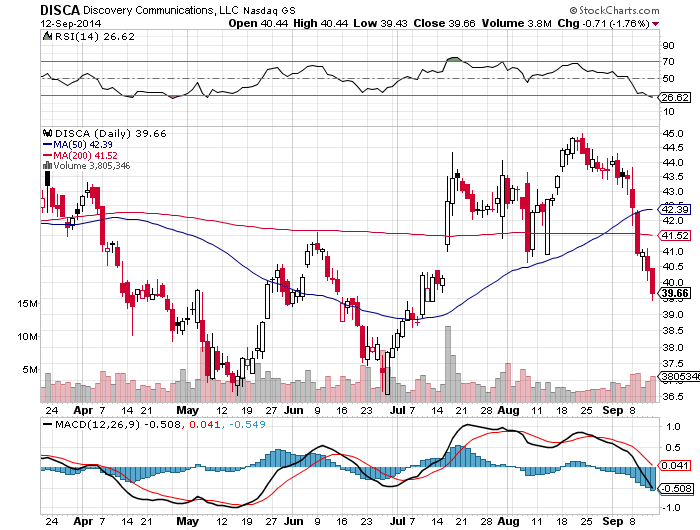Click the 'DISCA (Daily) 39.66' legend label

coord(110,133)
